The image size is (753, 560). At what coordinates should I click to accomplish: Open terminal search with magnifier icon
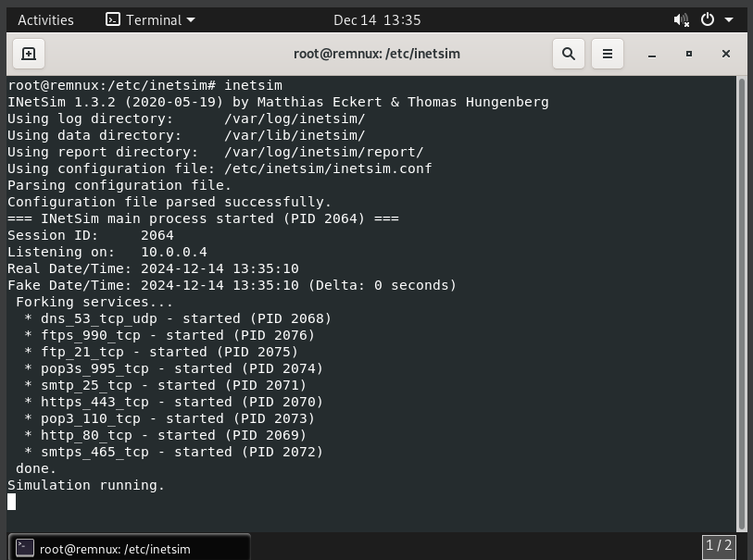click(x=568, y=54)
